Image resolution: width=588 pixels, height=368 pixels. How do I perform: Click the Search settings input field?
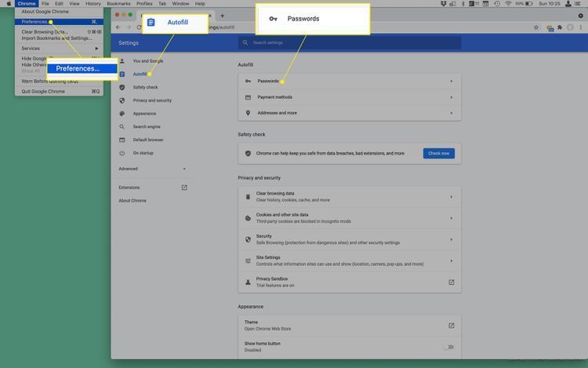[314, 42]
